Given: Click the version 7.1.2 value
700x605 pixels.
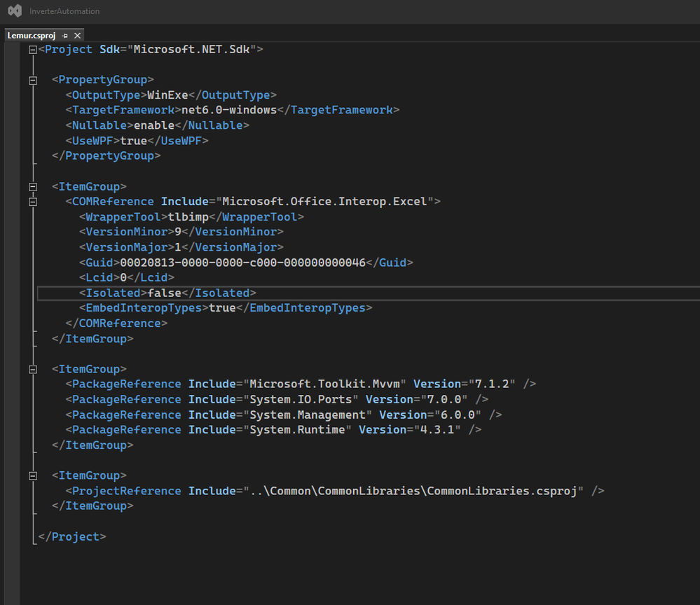Looking at the screenshot, I should tap(491, 384).
